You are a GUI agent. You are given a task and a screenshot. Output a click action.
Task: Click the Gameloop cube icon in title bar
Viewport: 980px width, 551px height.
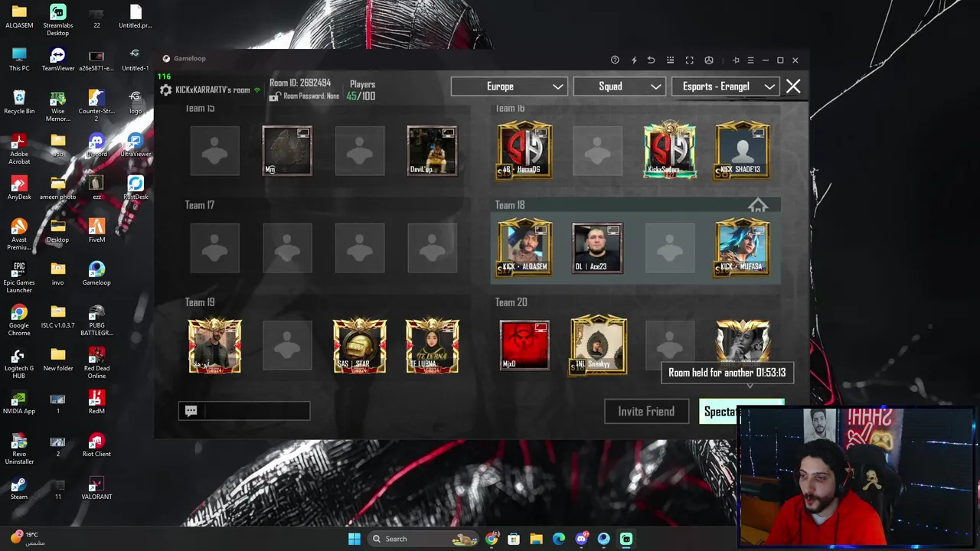[x=709, y=60]
